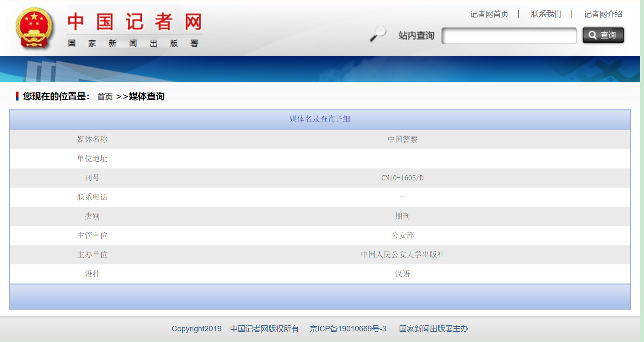Click the Copyright2019 footer text
Screen dimensions: 644x342
coord(196,329)
